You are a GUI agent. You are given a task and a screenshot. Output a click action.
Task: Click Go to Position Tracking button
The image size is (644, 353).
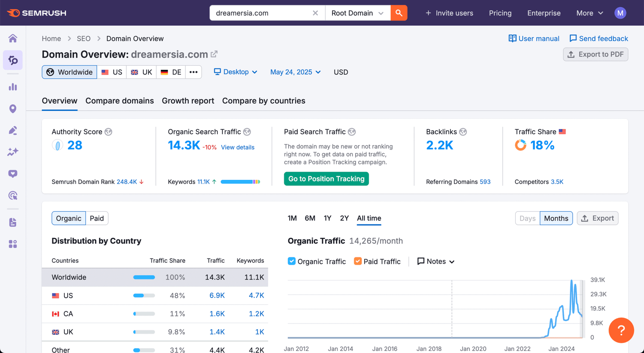[326, 179]
